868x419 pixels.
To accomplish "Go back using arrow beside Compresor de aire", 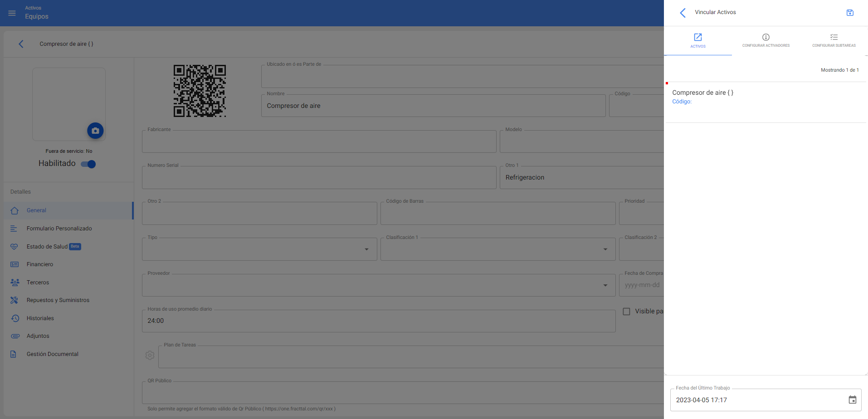I will [21, 44].
